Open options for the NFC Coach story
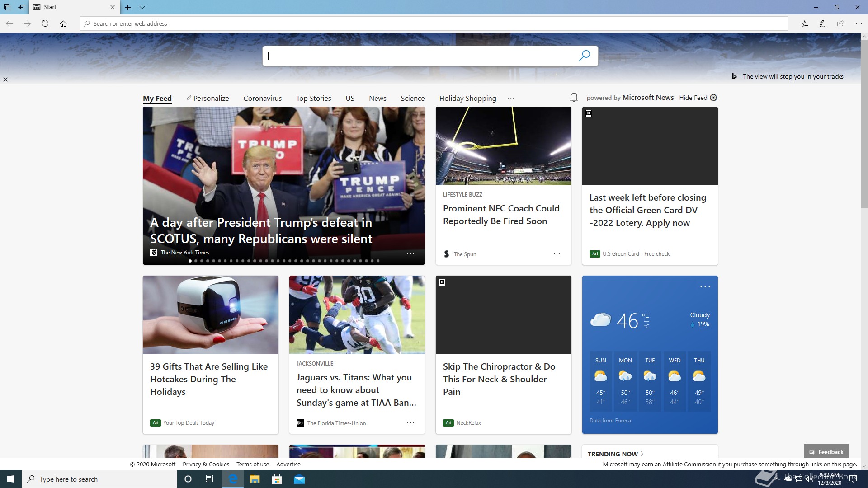 (557, 254)
